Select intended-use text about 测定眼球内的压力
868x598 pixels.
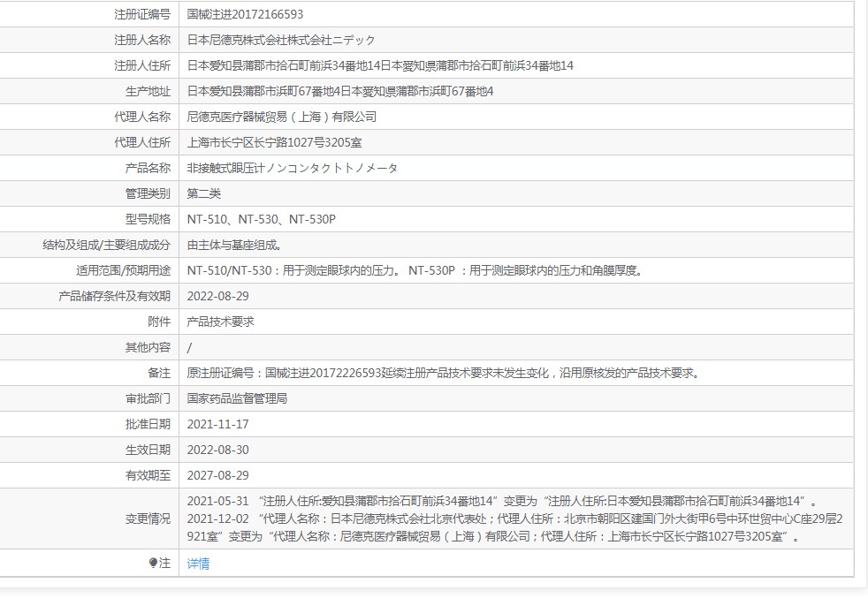click(x=416, y=270)
